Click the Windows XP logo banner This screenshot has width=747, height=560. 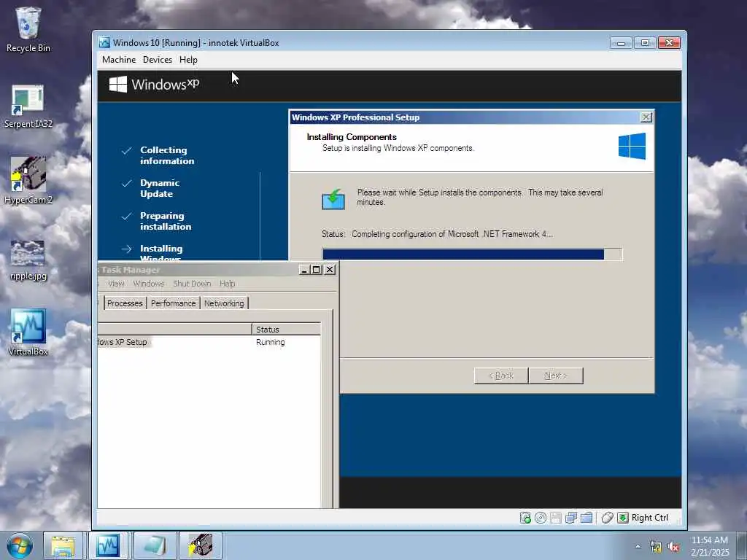(154, 85)
